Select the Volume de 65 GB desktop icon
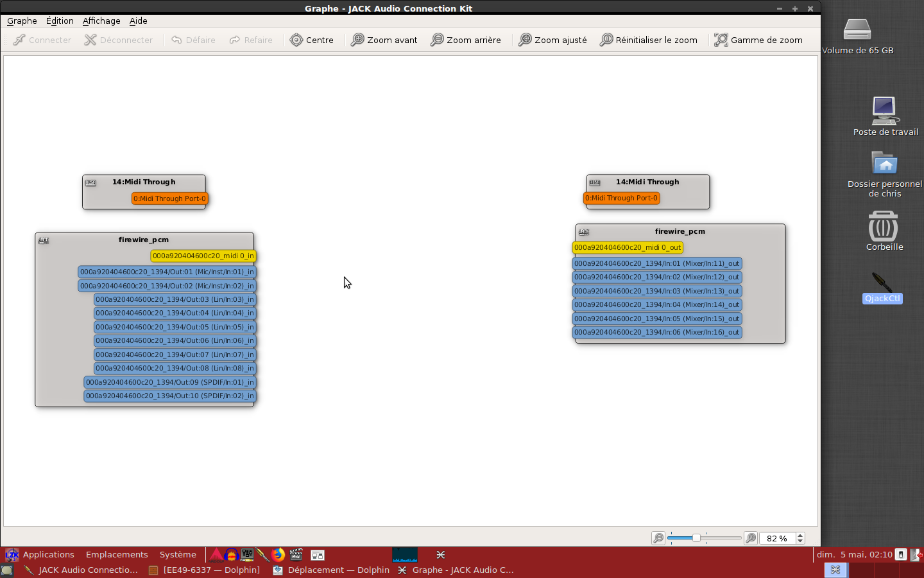 point(857,37)
